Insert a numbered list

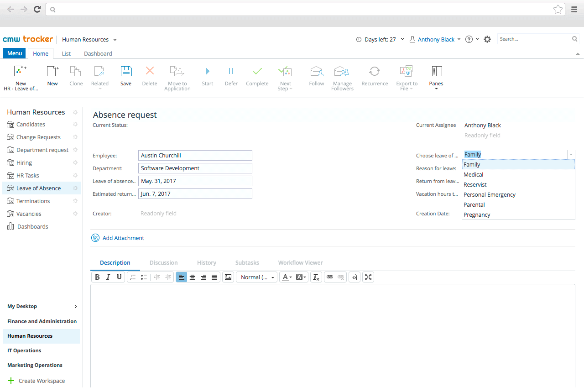[133, 277]
